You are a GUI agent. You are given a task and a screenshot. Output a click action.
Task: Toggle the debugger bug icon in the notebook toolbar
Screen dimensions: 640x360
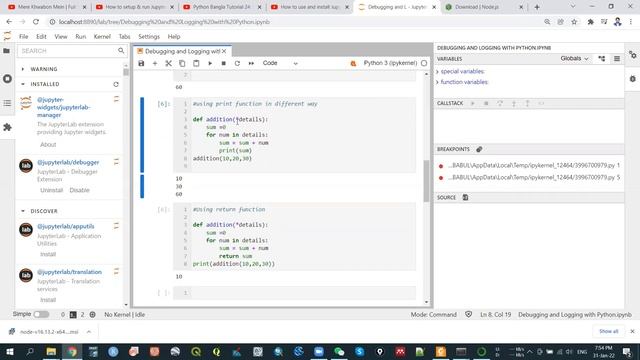(x=353, y=63)
